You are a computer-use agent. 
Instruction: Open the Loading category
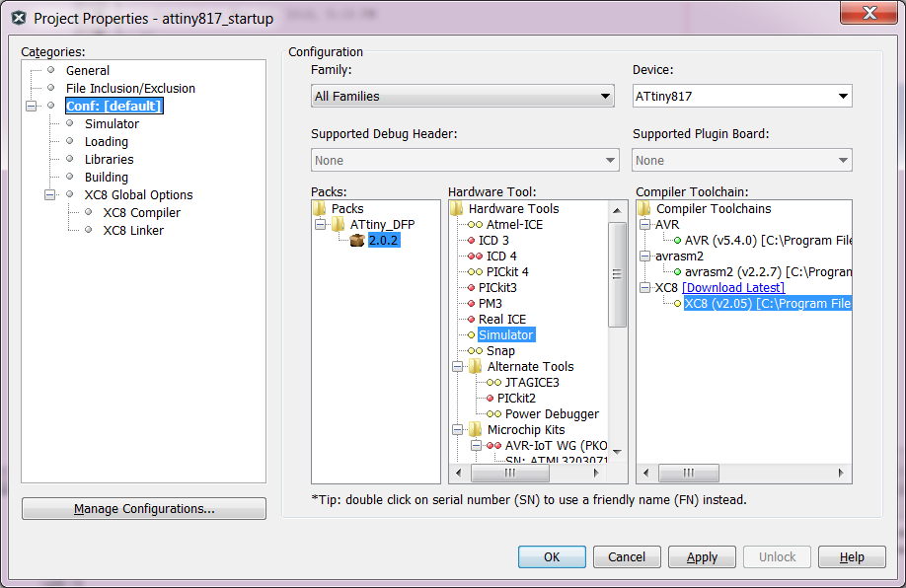pyautogui.click(x=107, y=141)
